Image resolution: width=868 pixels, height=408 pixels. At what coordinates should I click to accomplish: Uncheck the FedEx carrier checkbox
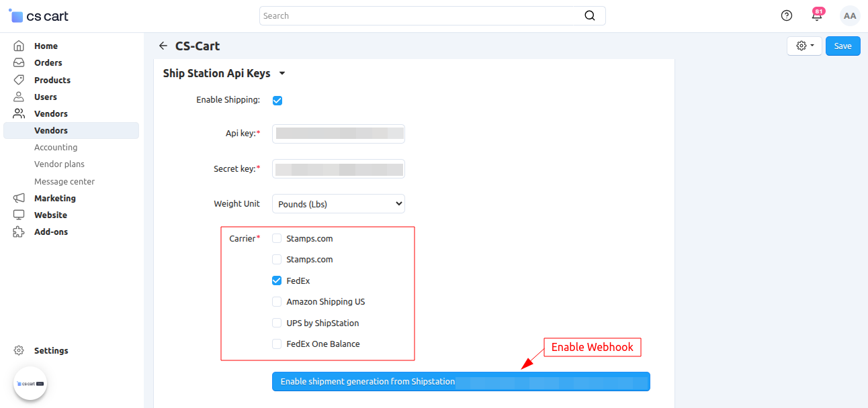[277, 280]
